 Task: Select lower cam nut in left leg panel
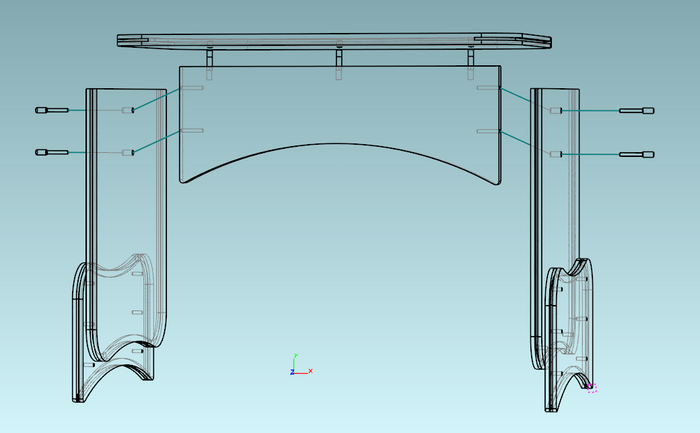click(128, 153)
